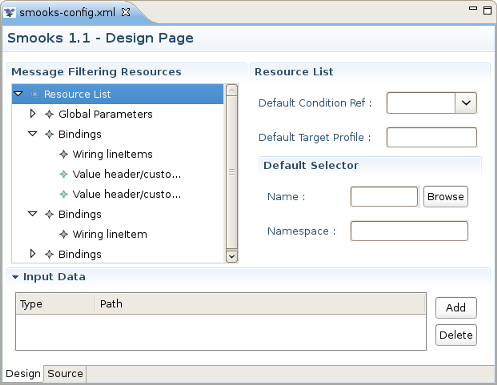
Task: Click the Namespace input field
Action: tap(409, 231)
